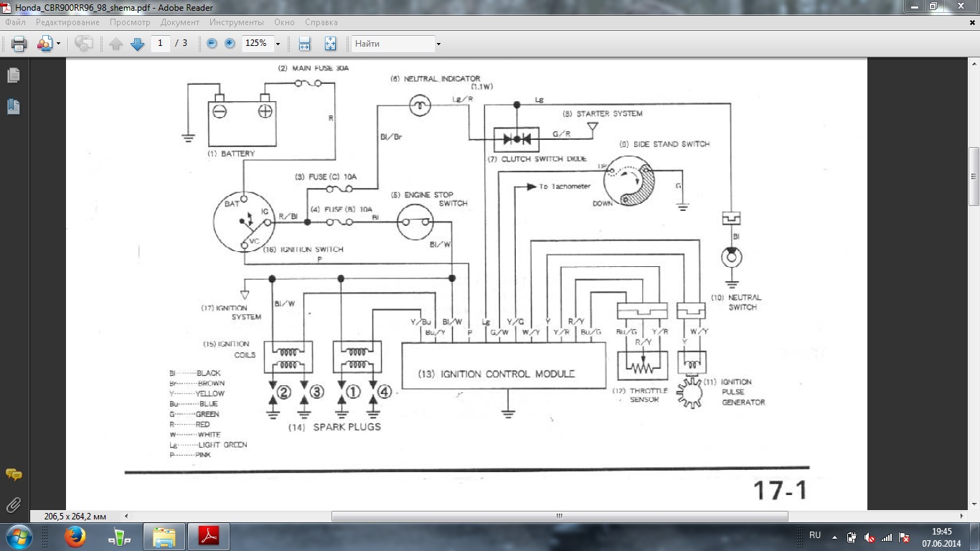This screenshot has height=551, width=980.
Task: Open the Attachments paperclip panel icon
Action: click(x=13, y=505)
